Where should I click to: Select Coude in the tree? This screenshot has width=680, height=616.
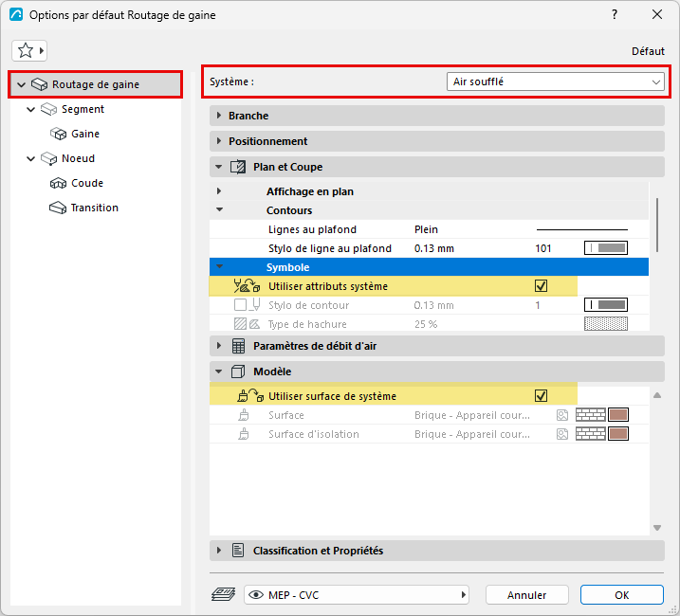[x=87, y=183]
